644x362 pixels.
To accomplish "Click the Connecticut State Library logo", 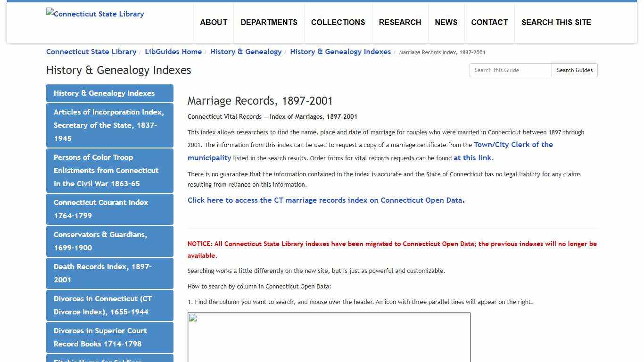I will (95, 14).
